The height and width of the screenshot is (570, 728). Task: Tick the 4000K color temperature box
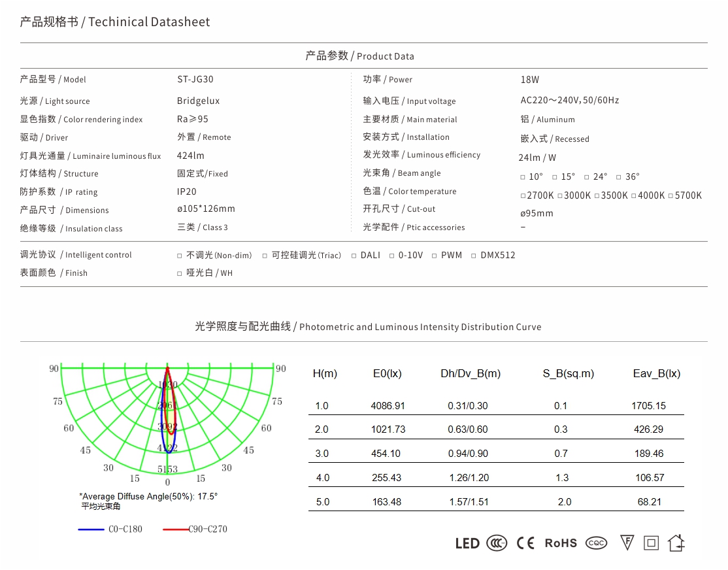pos(634,196)
